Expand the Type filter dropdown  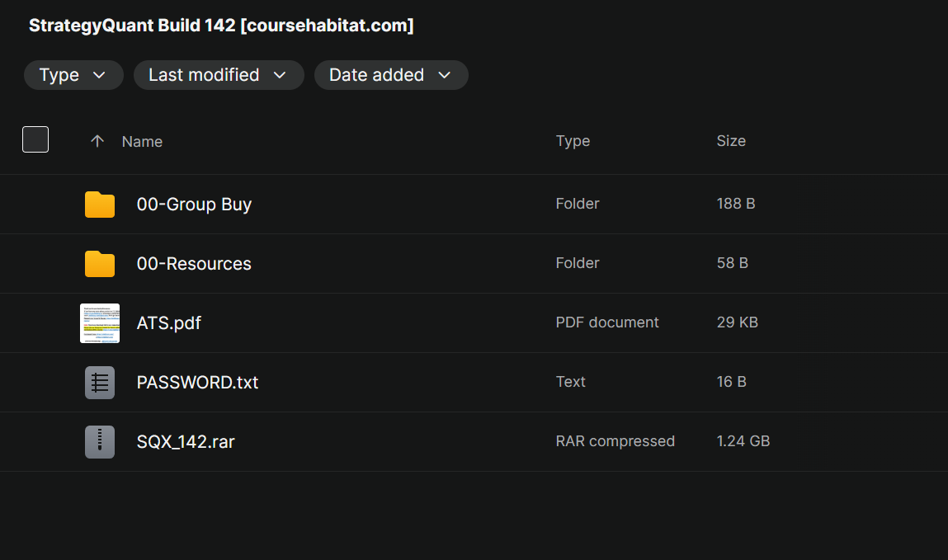(73, 75)
